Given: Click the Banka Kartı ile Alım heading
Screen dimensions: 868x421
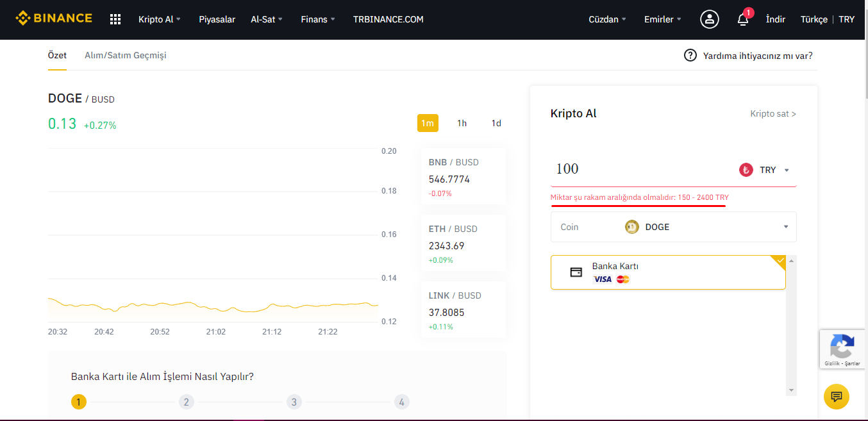Looking at the screenshot, I should click(162, 376).
